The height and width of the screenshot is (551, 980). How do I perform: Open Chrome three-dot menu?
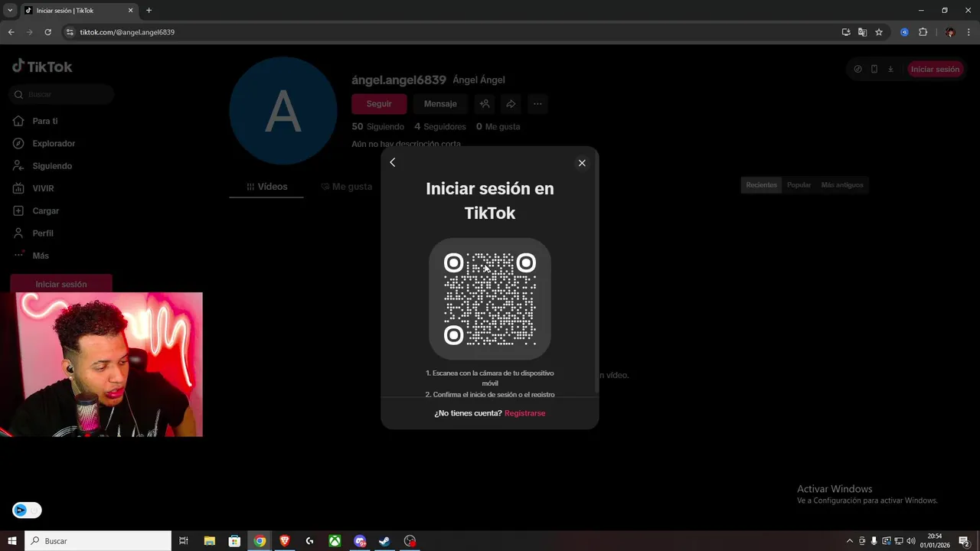coord(969,32)
